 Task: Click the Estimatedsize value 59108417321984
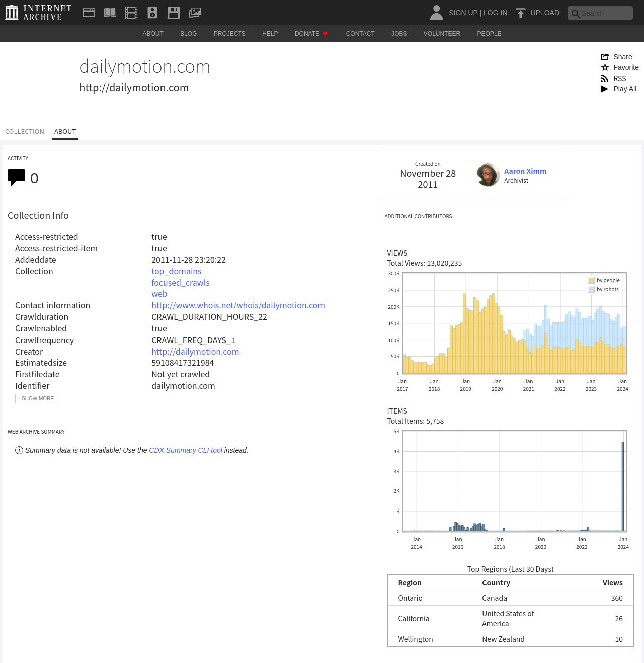point(183,363)
